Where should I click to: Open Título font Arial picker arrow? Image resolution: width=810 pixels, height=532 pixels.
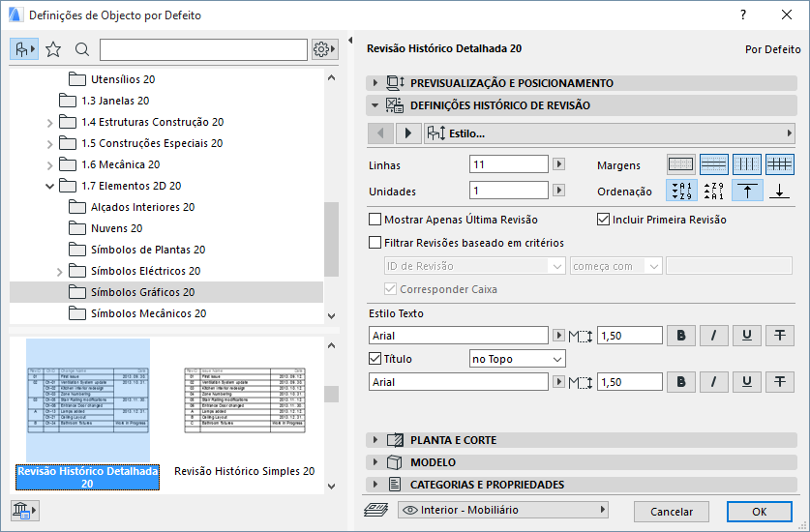click(558, 382)
